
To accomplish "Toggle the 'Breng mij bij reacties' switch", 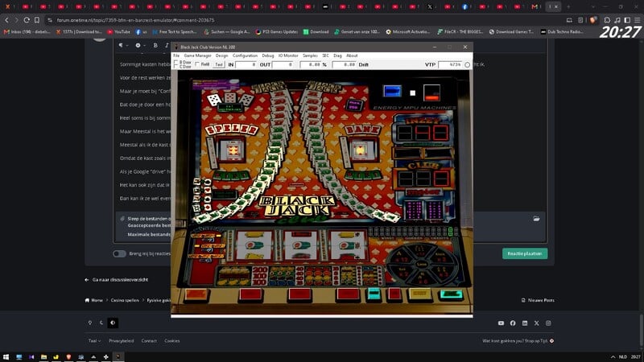I will tap(119, 253).
